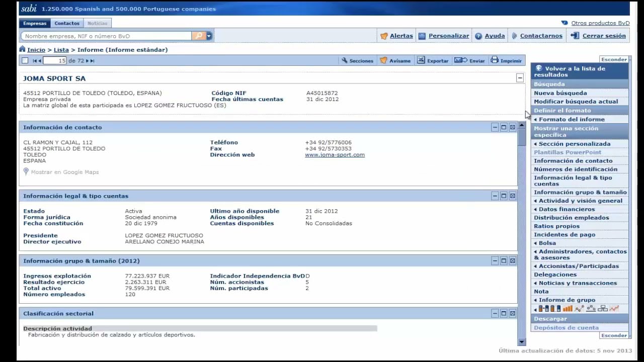Click the report scrollbar down arrow
The width and height of the screenshot is (644, 362).
click(x=522, y=342)
